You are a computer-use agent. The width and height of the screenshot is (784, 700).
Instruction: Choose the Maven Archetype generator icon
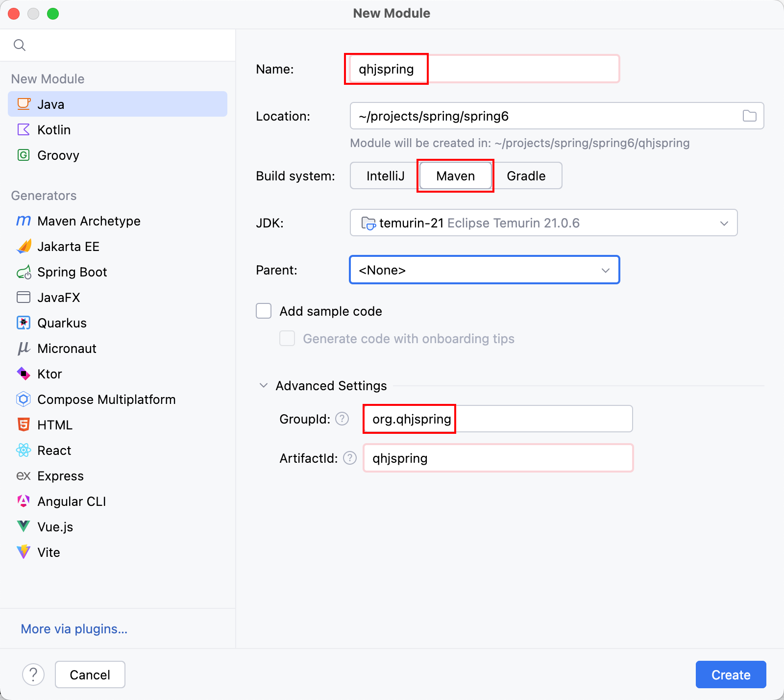coord(24,221)
